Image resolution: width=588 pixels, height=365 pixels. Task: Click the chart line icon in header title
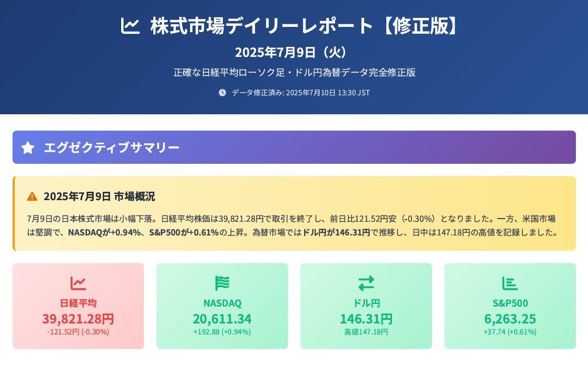(130, 26)
